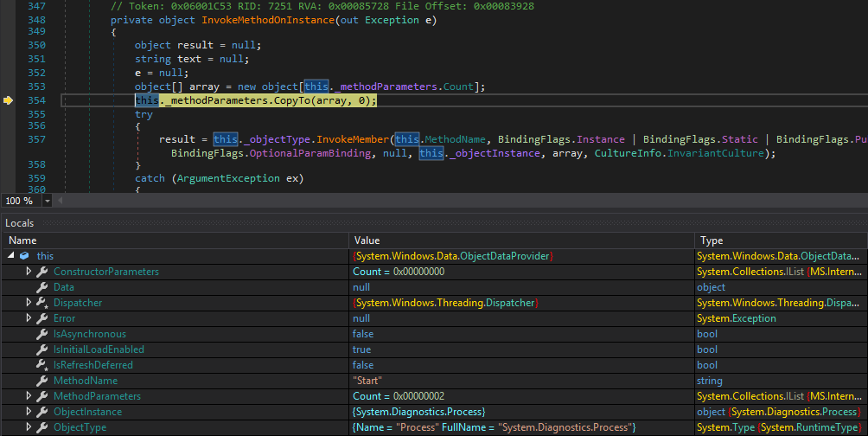The height and width of the screenshot is (436, 868).
Task: Select the IsRefreshDeferred property name
Action: coord(93,365)
